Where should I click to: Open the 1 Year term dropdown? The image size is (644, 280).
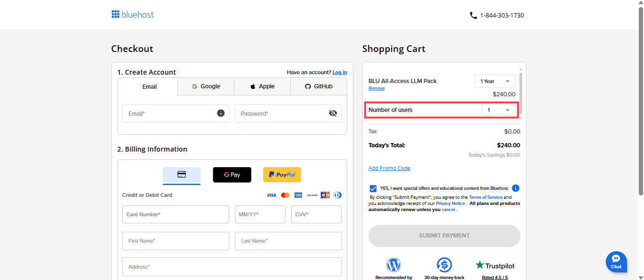pos(494,81)
